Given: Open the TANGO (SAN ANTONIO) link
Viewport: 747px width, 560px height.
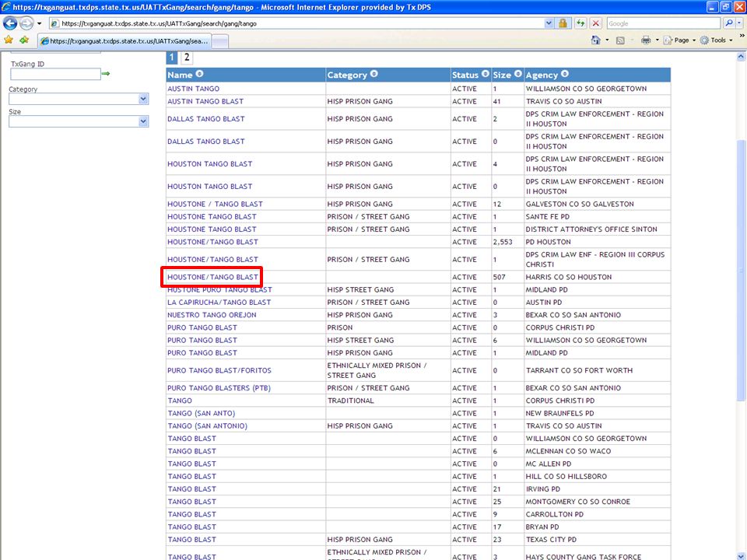Looking at the screenshot, I should pyautogui.click(x=207, y=425).
